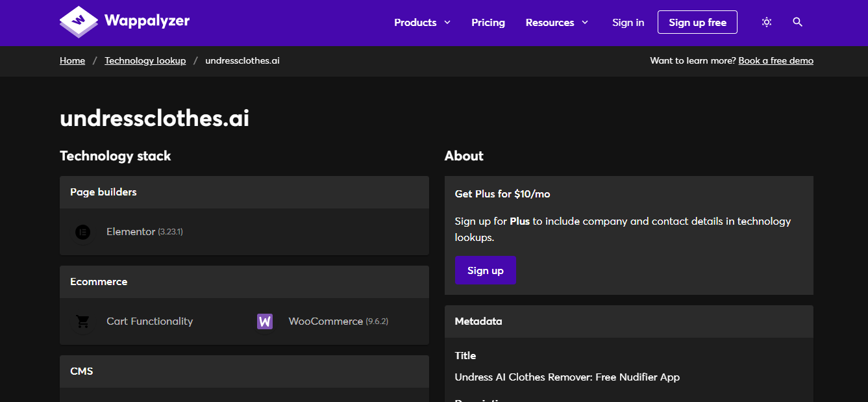The image size is (868, 402).
Task: Toggle the light/dark theme sun icon
Action: 767,22
